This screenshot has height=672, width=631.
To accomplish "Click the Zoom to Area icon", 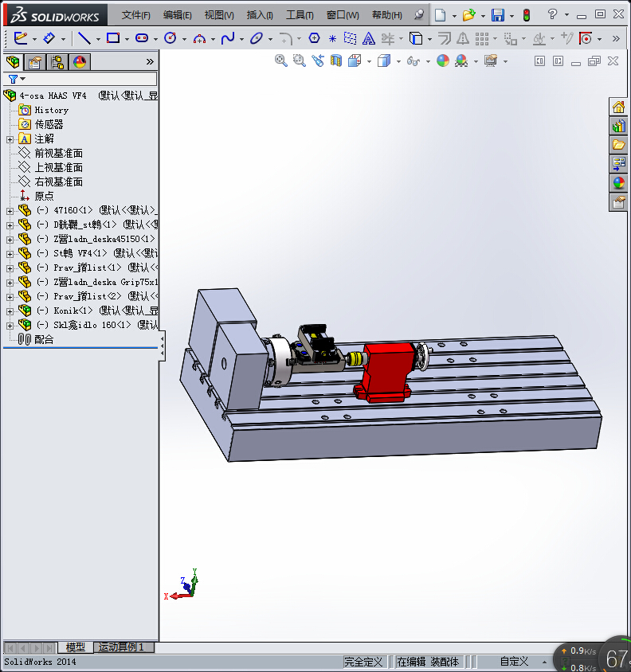I will click(300, 61).
